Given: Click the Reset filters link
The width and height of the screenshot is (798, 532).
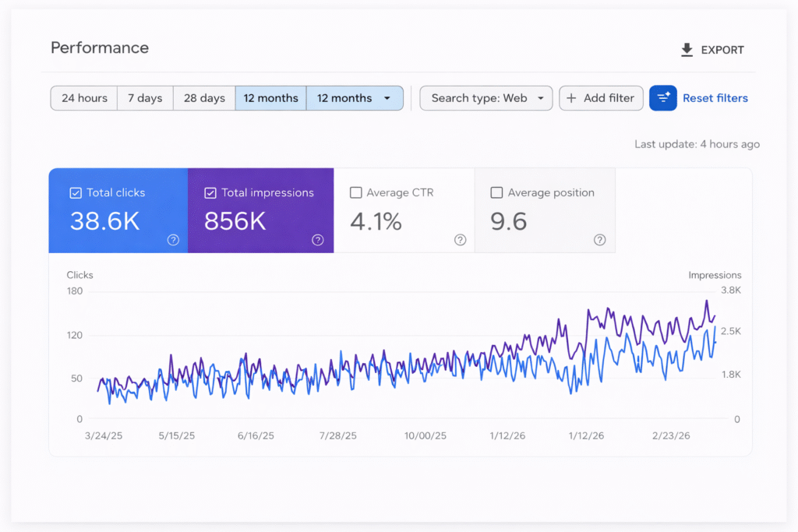Looking at the screenshot, I should [x=715, y=98].
